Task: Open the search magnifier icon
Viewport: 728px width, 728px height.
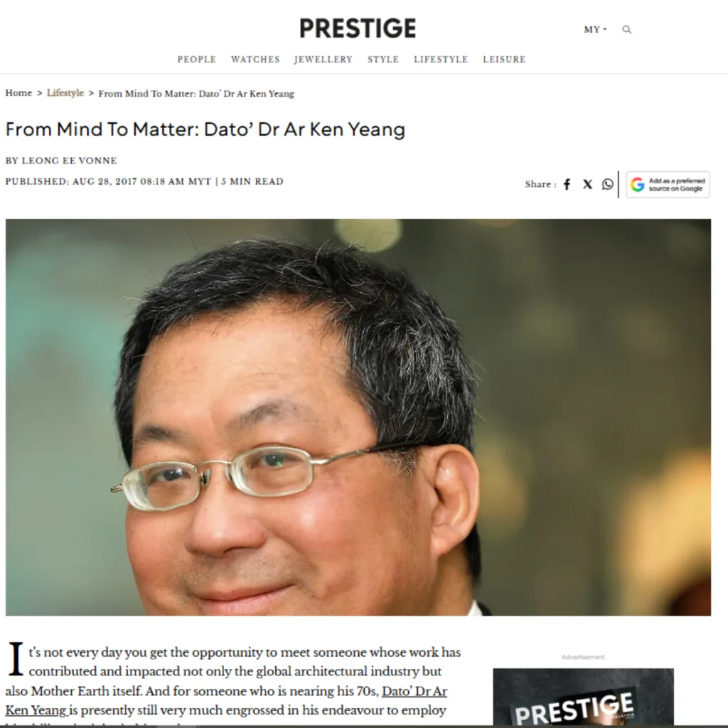Action: coord(626,30)
